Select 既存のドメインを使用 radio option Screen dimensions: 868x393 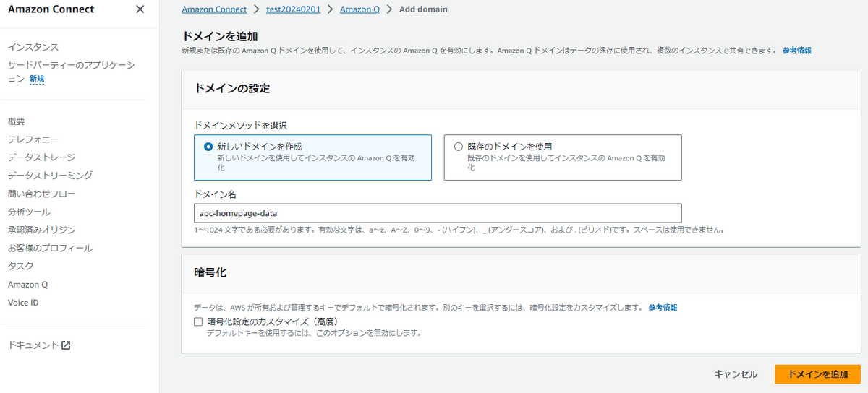(458, 147)
